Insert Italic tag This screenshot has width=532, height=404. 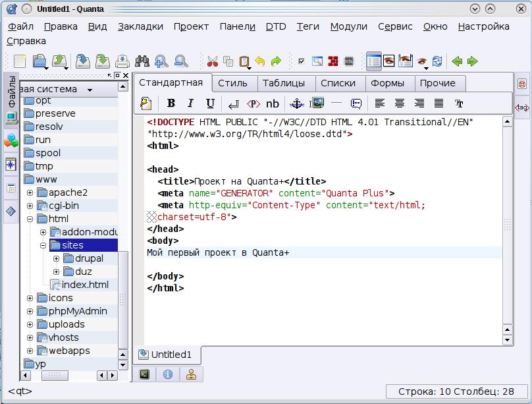click(191, 103)
